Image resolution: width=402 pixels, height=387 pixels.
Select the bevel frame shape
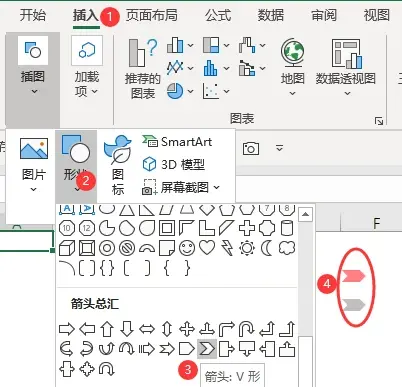pyautogui.click(x=87, y=248)
